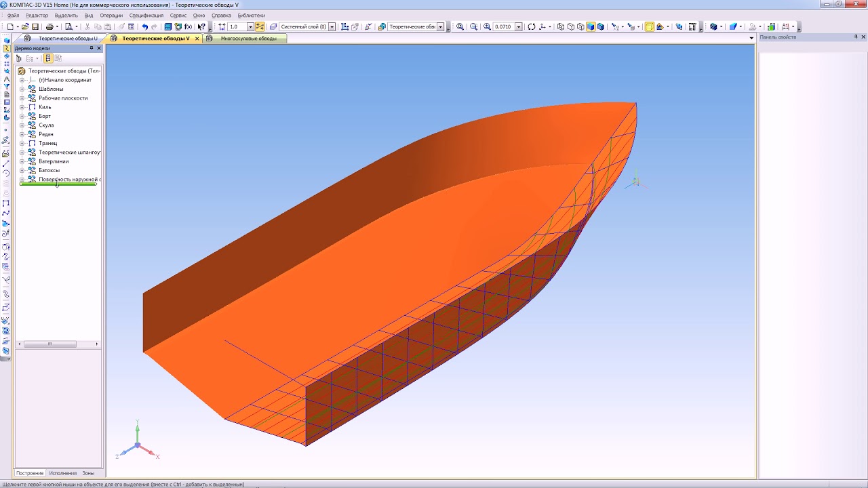Switch to the Исполнения bottom tab
The height and width of the screenshot is (488, 868).
[63, 473]
